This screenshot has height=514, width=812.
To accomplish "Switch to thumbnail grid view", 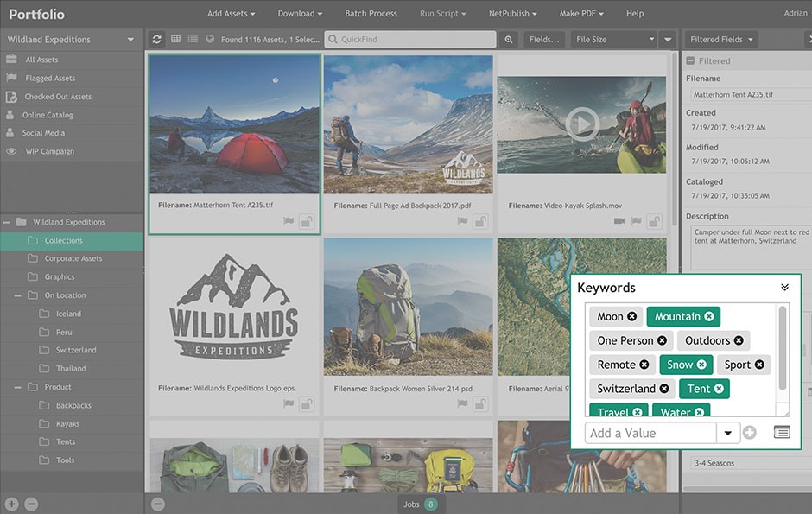I will click(x=176, y=40).
